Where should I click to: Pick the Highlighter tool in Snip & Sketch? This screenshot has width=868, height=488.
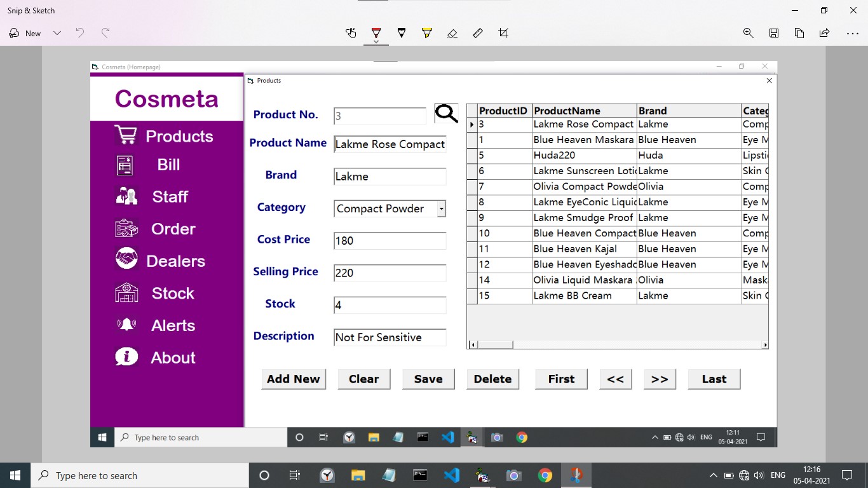coord(427,32)
